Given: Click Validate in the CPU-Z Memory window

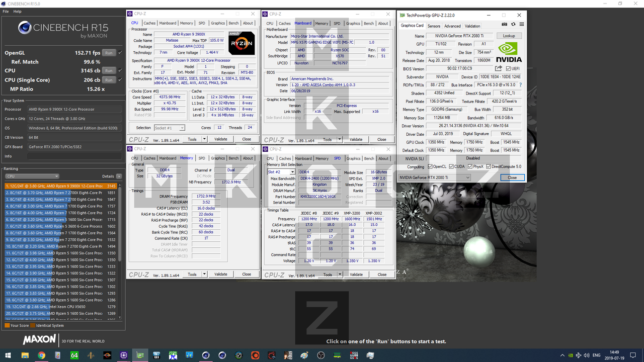Looking at the screenshot, I should click(x=221, y=275).
